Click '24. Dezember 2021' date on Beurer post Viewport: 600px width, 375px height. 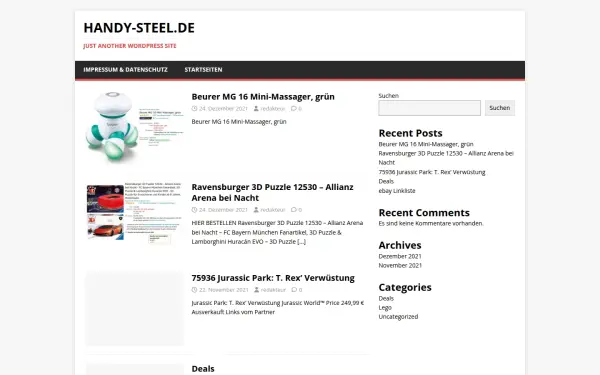point(223,109)
